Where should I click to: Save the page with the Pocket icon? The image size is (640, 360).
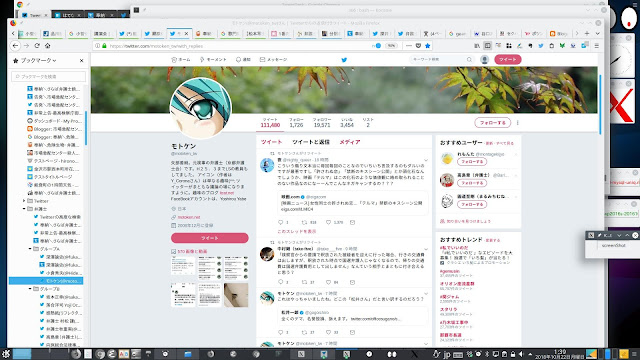pyautogui.click(x=418, y=46)
